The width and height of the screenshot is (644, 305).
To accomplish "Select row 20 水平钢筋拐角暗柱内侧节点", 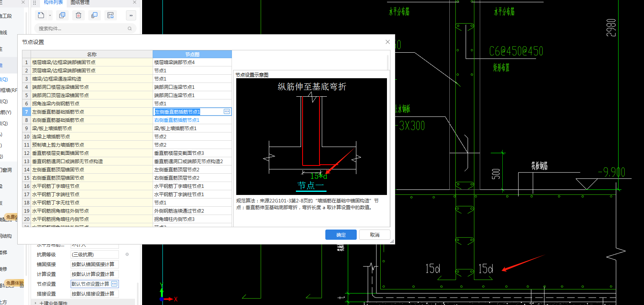I will click(91, 219).
